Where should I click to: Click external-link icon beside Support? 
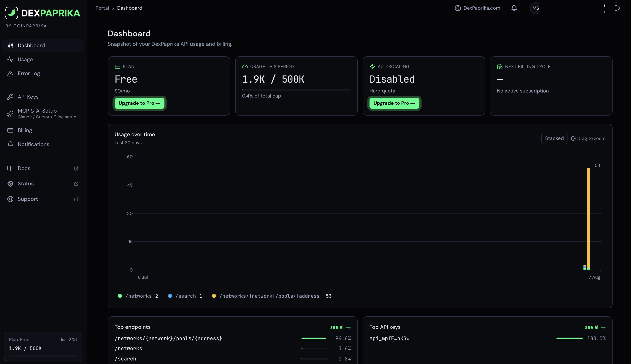point(77,199)
